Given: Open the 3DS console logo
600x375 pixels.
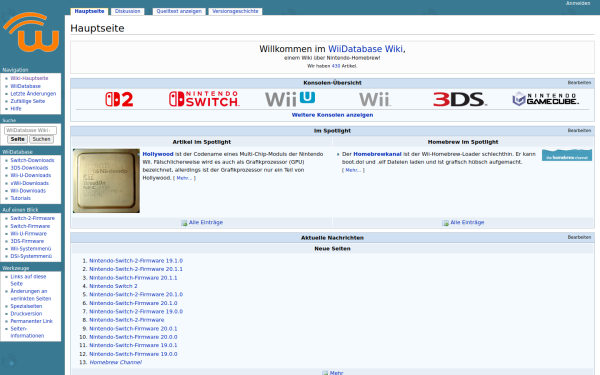Looking at the screenshot, I should click(x=460, y=99).
